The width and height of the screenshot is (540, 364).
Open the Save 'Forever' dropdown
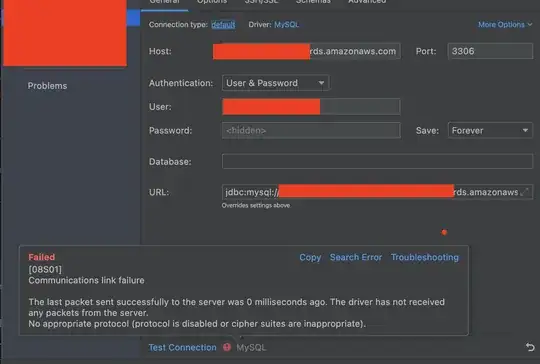tap(490, 131)
